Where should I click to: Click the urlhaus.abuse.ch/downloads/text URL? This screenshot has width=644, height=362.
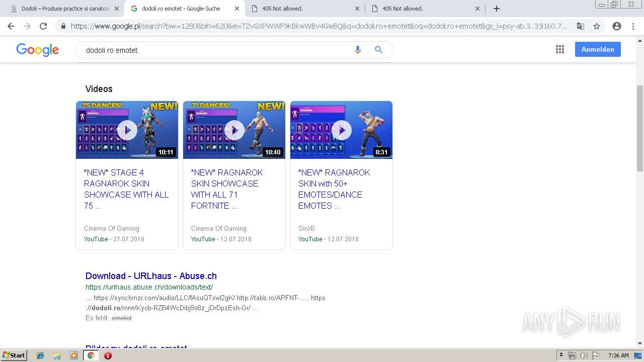click(x=149, y=287)
